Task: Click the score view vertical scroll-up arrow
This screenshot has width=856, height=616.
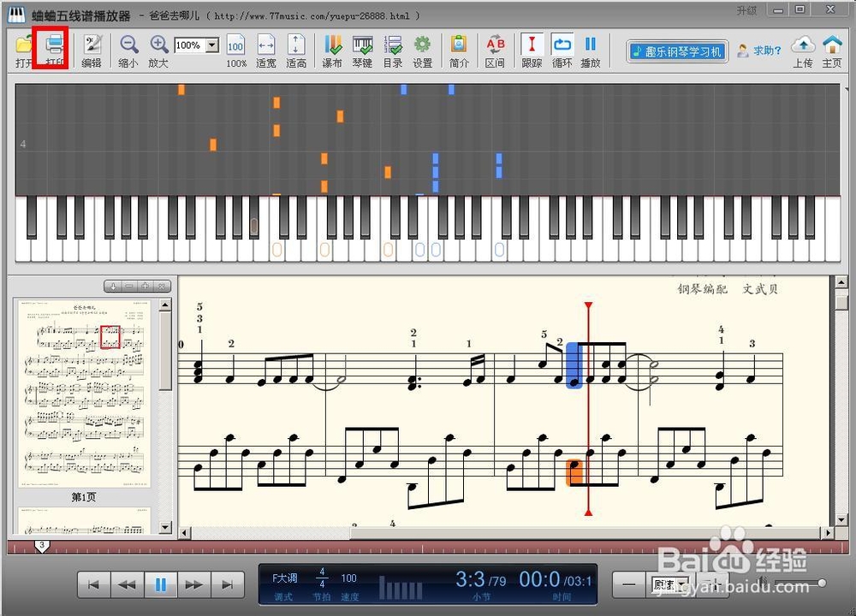Action: click(x=841, y=282)
